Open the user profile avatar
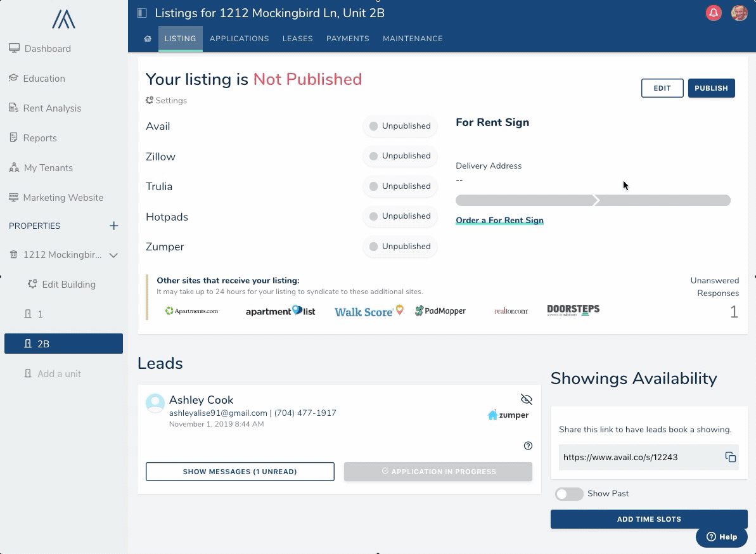 [x=739, y=13]
